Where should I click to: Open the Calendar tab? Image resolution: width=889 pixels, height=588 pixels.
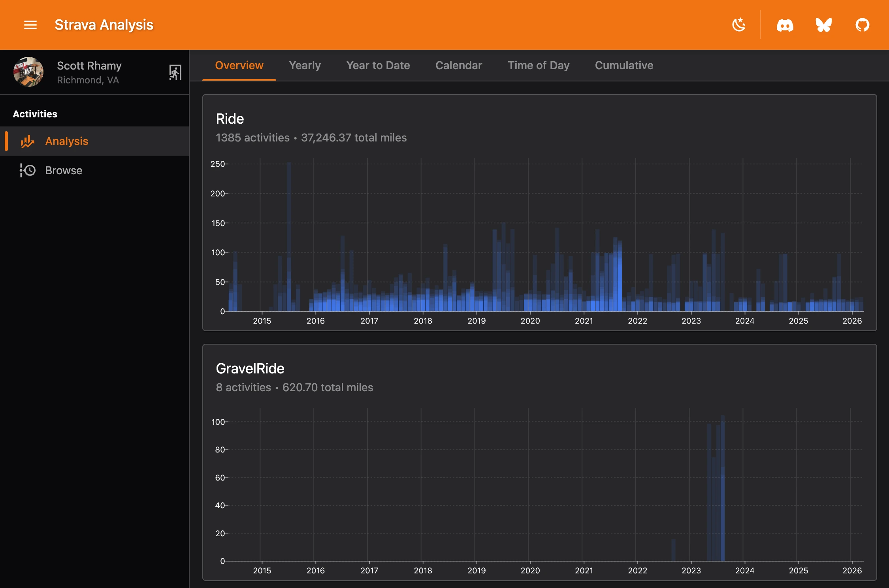pos(458,65)
